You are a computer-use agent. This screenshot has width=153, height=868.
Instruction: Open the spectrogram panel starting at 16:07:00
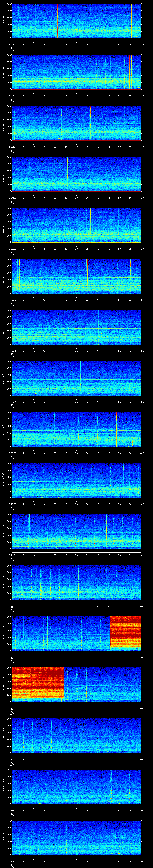click(76, 327)
